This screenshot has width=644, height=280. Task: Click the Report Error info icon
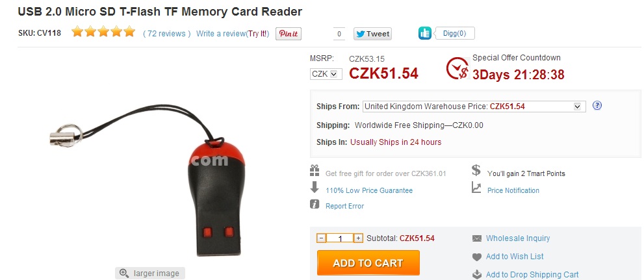click(x=315, y=204)
